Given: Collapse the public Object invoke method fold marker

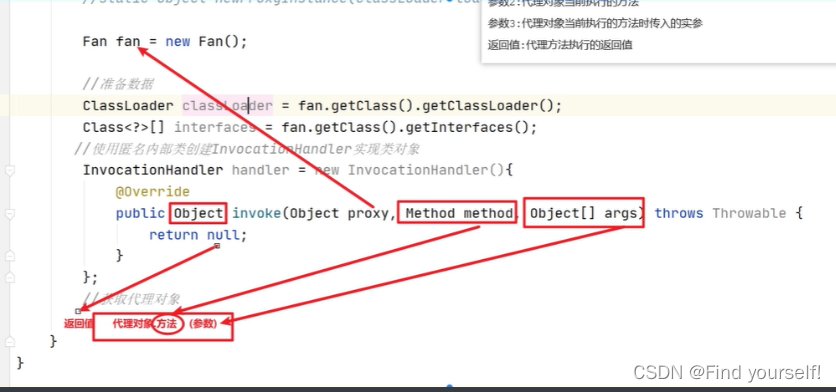Looking at the screenshot, I should [10, 214].
